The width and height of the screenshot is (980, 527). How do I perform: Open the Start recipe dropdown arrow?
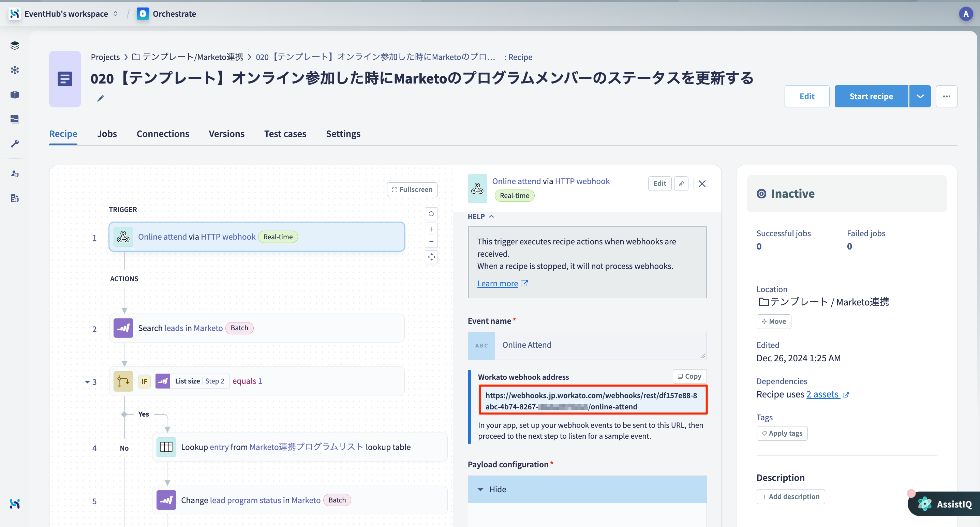click(920, 96)
